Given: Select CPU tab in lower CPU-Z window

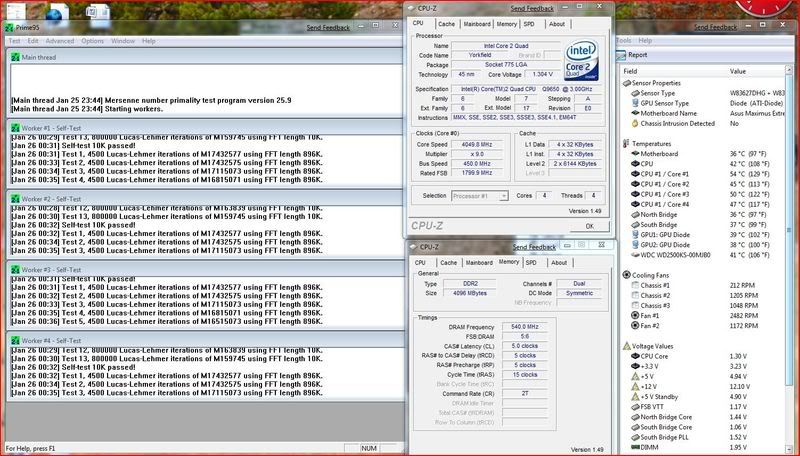Looking at the screenshot, I should (420, 263).
